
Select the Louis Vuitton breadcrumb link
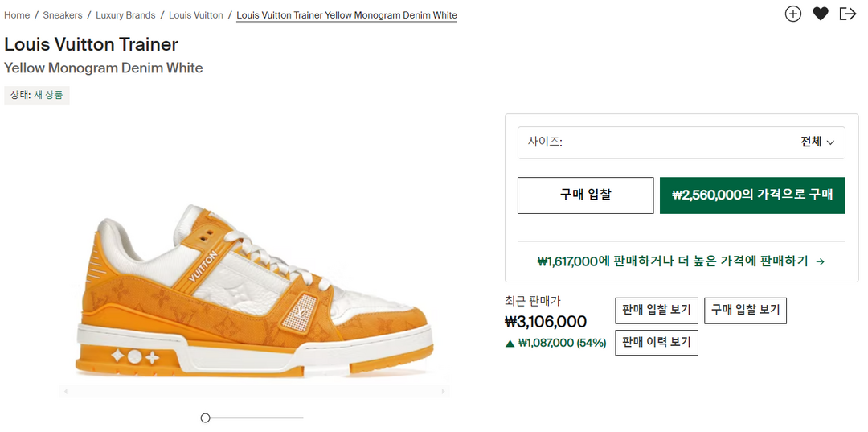coord(196,15)
